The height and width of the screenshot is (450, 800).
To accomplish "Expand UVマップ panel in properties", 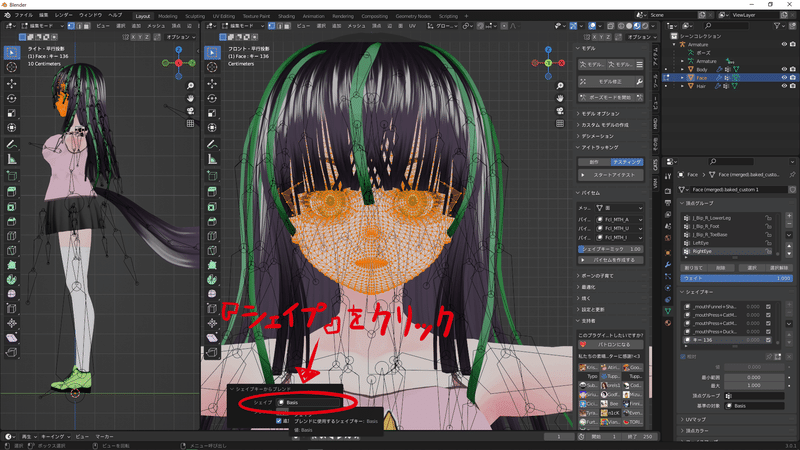I will coord(696,419).
